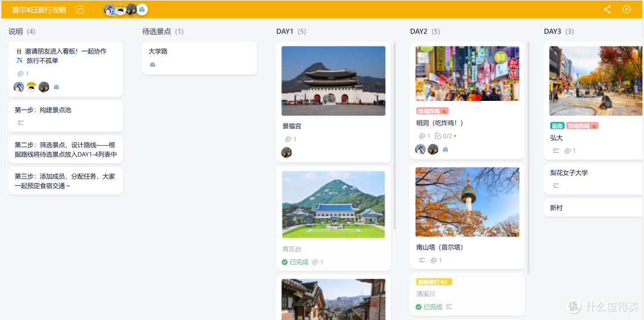The height and width of the screenshot is (320, 644).
Task: Open the 南山塔 tower photo
Action: pos(467,202)
